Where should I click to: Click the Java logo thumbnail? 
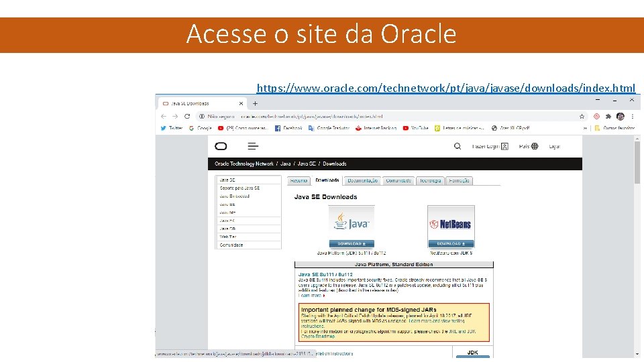tap(352, 222)
